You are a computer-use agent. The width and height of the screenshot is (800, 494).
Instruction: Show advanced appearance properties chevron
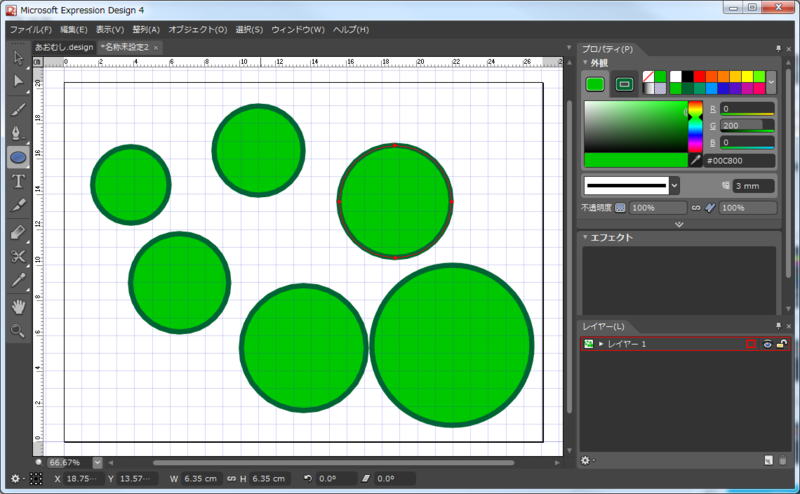pos(679,225)
